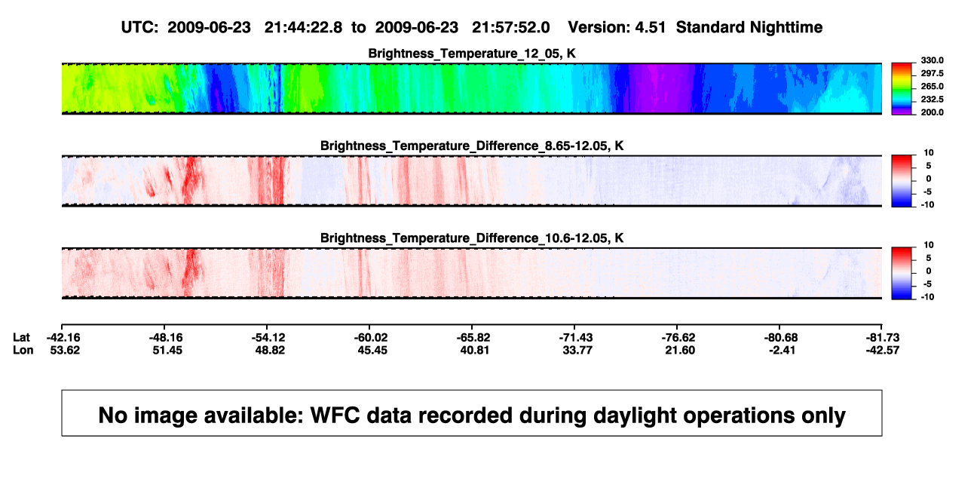
Task: Click the No image available WFC message box
Action: (x=472, y=413)
